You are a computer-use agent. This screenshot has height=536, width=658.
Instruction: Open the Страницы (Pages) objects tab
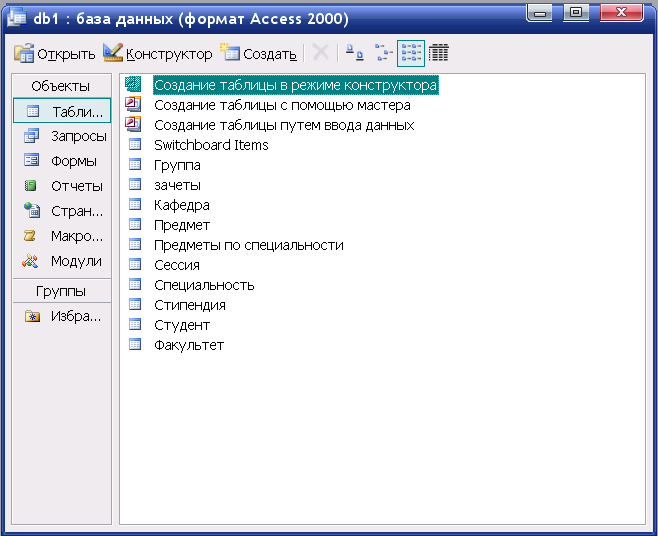click(x=62, y=211)
